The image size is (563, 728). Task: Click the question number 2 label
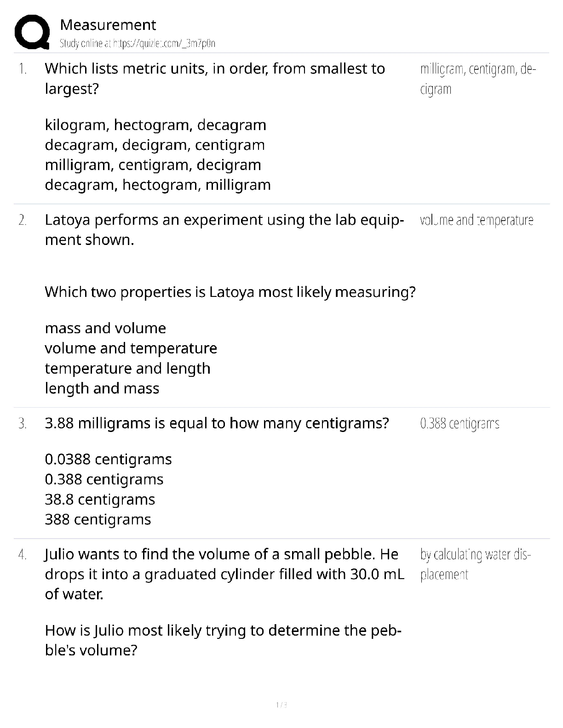[22, 220]
